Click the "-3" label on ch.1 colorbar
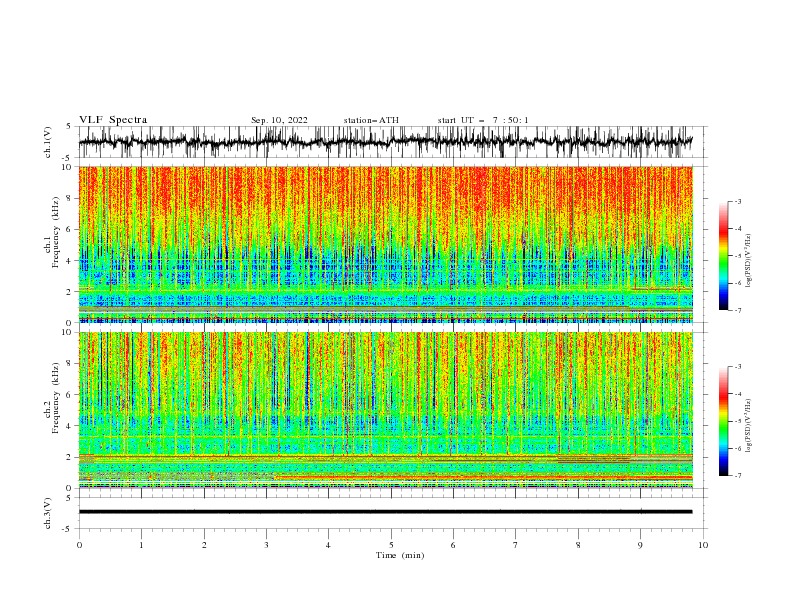The width and height of the screenshot is (792, 612). coord(737,201)
